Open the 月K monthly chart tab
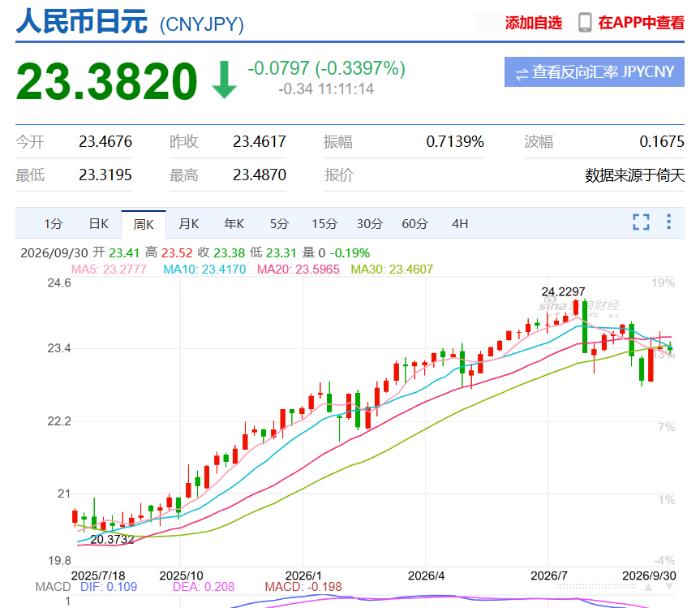The height and width of the screenshot is (608, 700). tap(189, 224)
